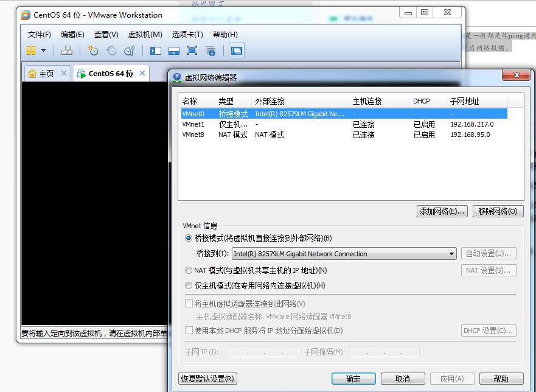Open the power options dropdown arrow beside pause

coord(43,51)
